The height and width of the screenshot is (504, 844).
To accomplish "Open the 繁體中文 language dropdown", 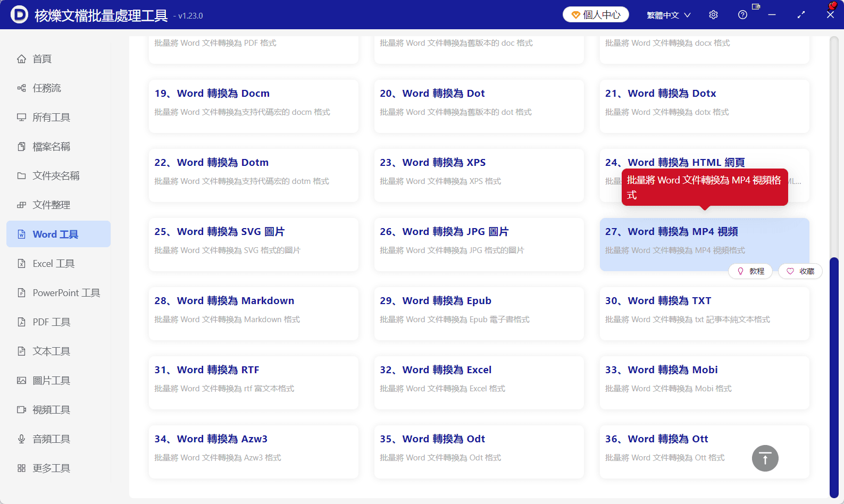I will tap(668, 15).
